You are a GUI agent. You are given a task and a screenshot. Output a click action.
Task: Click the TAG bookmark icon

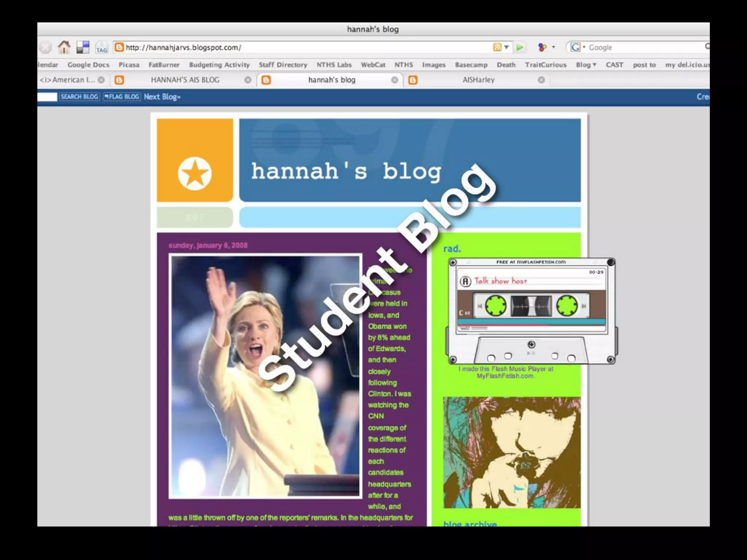(x=101, y=48)
